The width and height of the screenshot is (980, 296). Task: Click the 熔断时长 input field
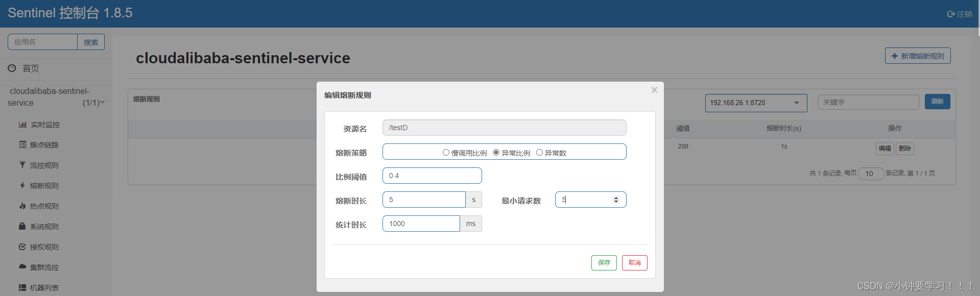pyautogui.click(x=424, y=200)
